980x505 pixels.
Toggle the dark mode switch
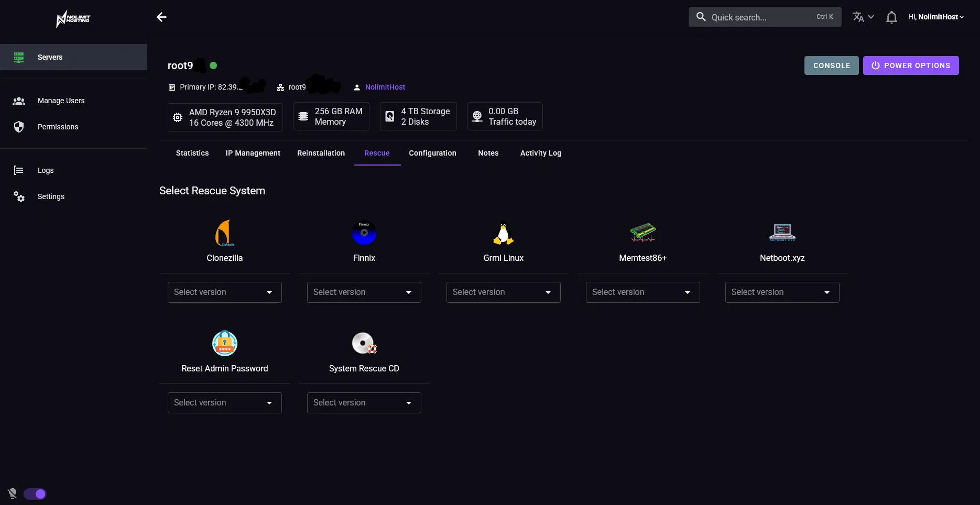click(35, 494)
